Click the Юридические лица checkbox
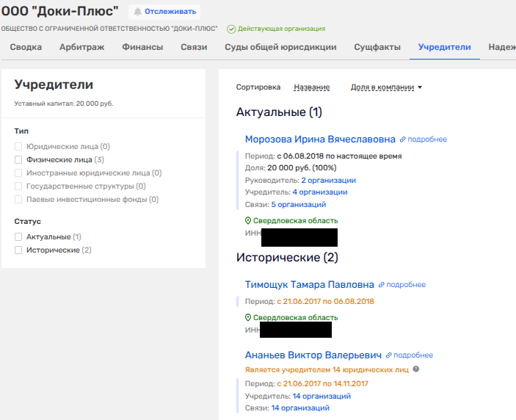Image resolution: width=516 pixels, height=420 pixels. [x=18, y=147]
